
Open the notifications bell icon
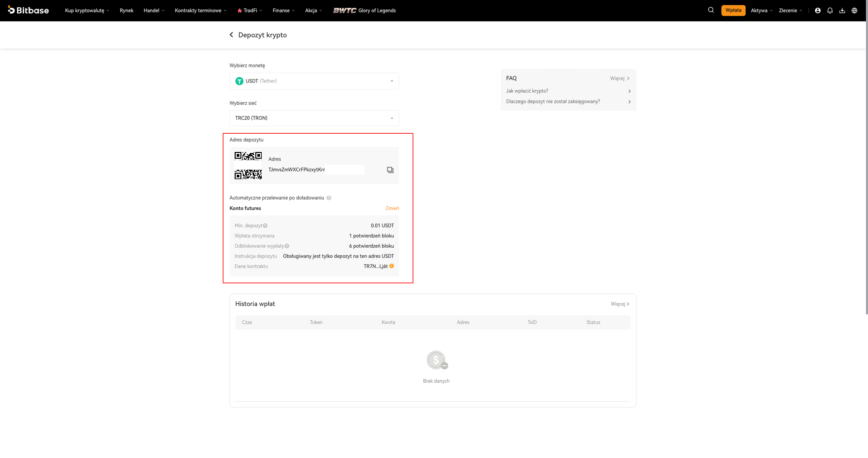(x=830, y=11)
